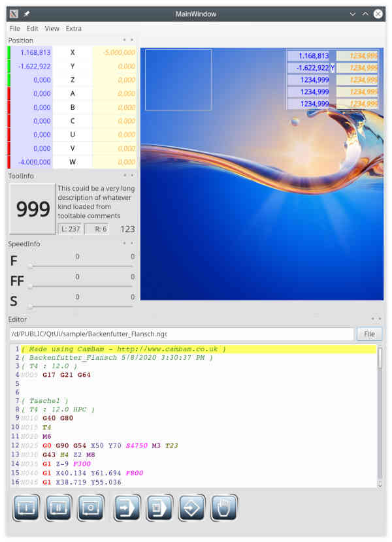Click the downward chevron in title bar
The height and width of the screenshot is (542, 392).
point(353,14)
